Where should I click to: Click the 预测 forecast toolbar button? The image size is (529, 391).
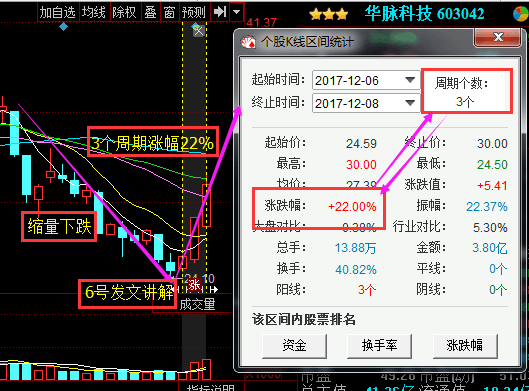pos(194,12)
